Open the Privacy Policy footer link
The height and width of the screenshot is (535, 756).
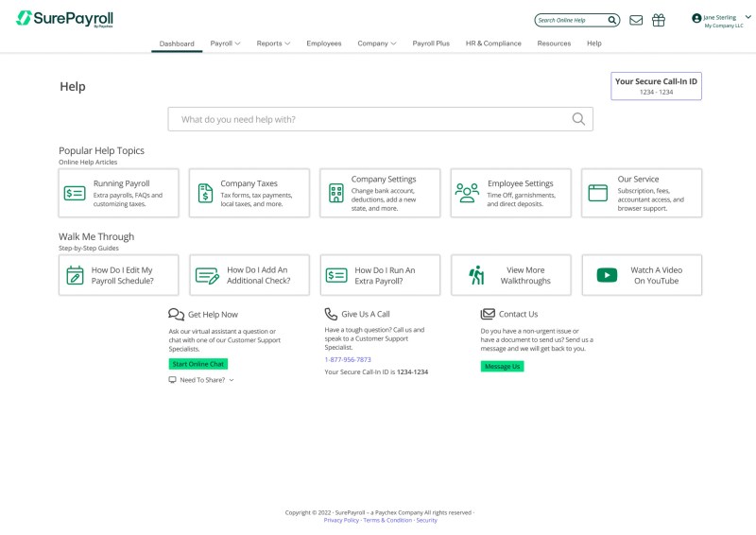341,520
